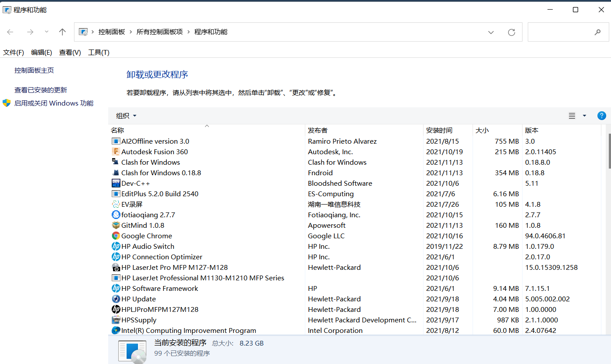Click the blue help question mark icon

602,116
